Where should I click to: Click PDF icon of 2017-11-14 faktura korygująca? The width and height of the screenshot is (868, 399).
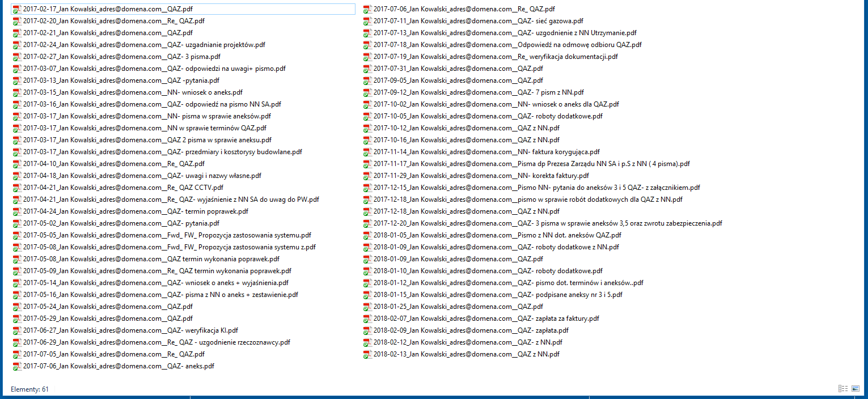point(367,152)
